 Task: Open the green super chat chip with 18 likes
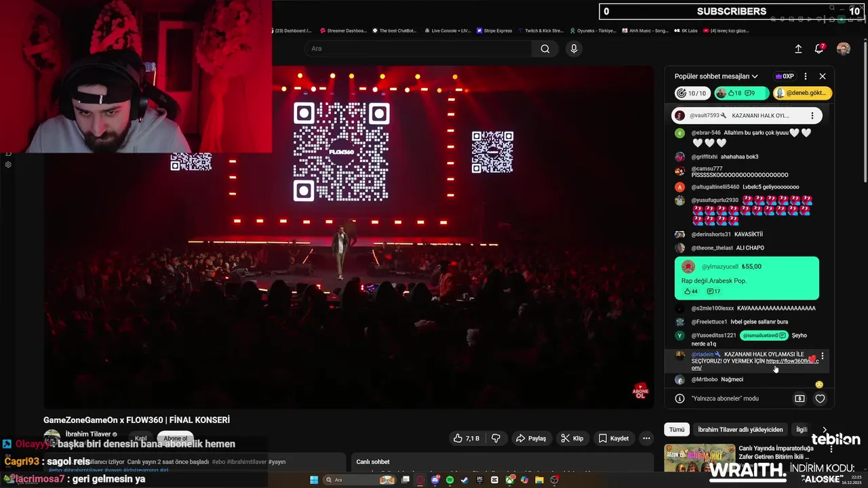741,94
